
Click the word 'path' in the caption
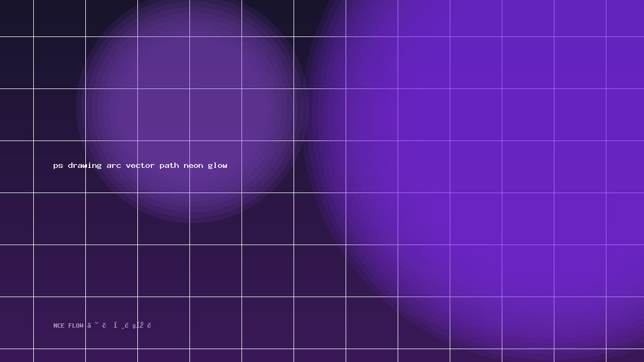click(169, 166)
